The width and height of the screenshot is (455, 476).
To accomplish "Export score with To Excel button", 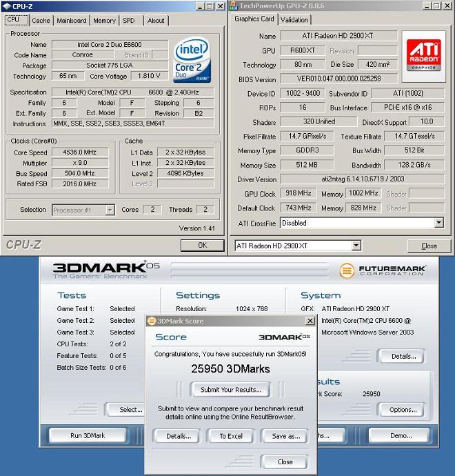I will pyautogui.click(x=231, y=436).
